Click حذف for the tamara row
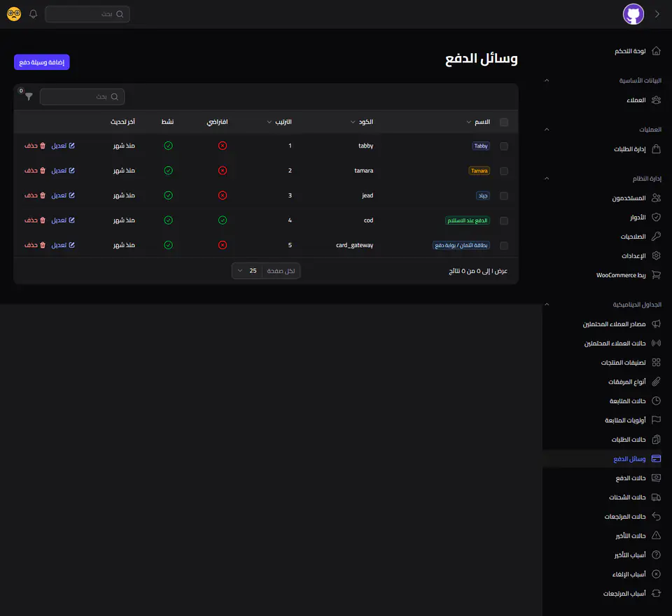Image resolution: width=672 pixels, height=616 pixels. click(x=35, y=171)
